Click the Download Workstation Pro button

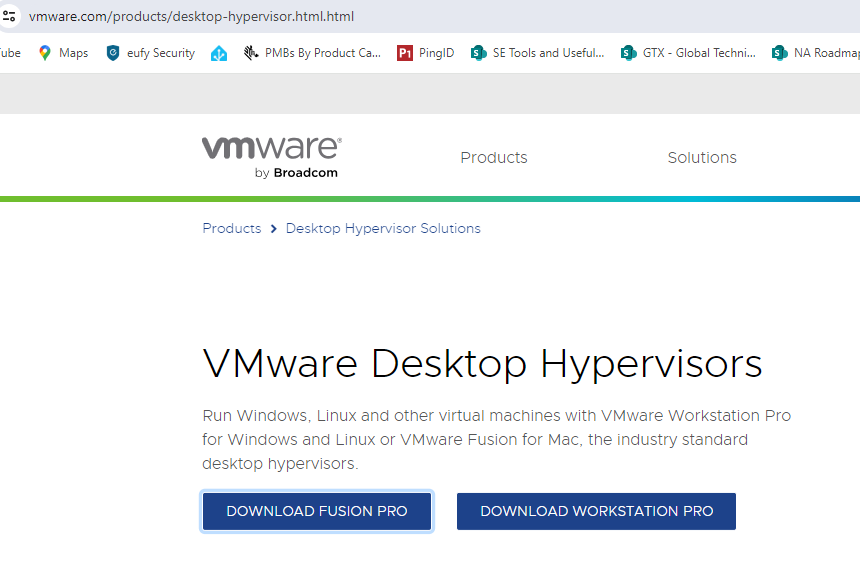596,511
